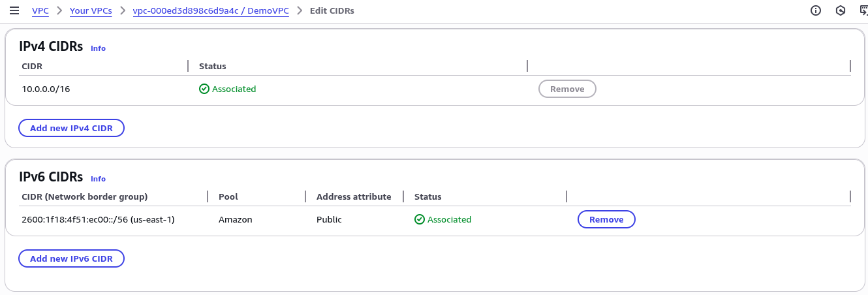Image resolution: width=868 pixels, height=295 pixels.
Task: Open the vpc-000ed3d898c6d9a4c / DemoVPC breadcrumb
Action: [210, 11]
